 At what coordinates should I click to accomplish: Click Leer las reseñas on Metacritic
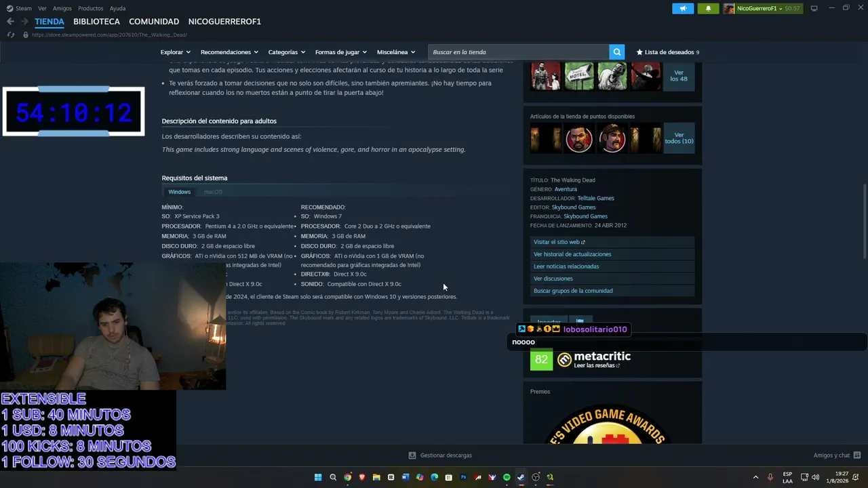tap(597, 366)
